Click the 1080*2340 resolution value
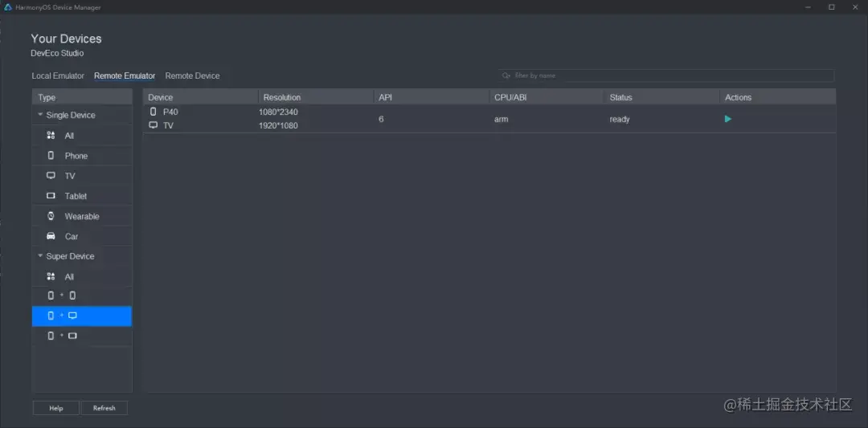 pyautogui.click(x=278, y=112)
